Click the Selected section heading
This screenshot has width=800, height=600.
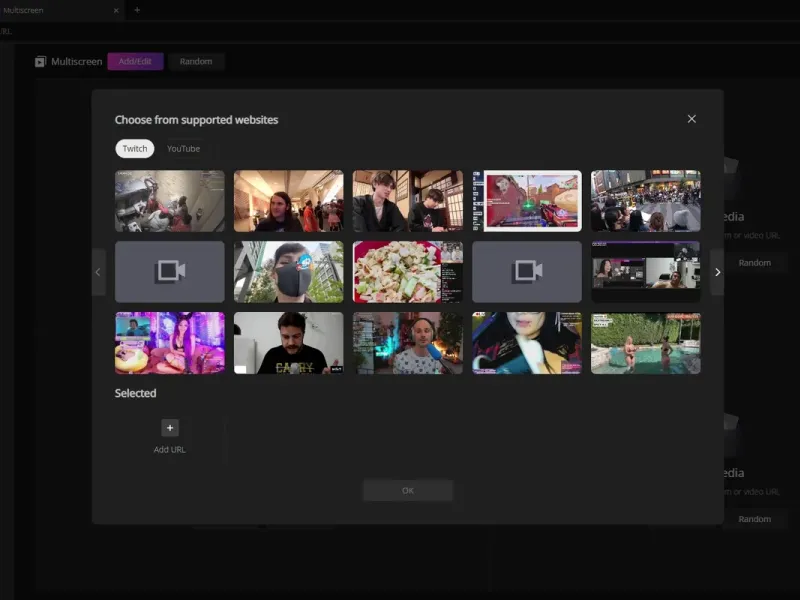[135, 393]
